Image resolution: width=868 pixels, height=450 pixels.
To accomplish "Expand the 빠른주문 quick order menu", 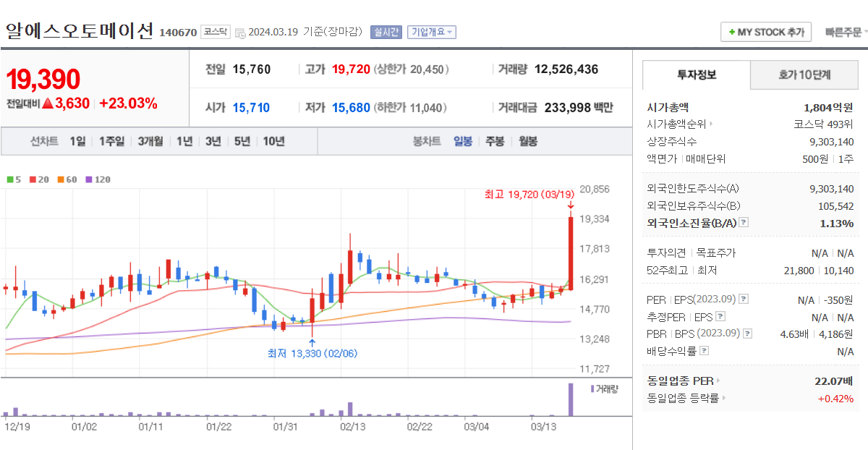I will 846,33.
